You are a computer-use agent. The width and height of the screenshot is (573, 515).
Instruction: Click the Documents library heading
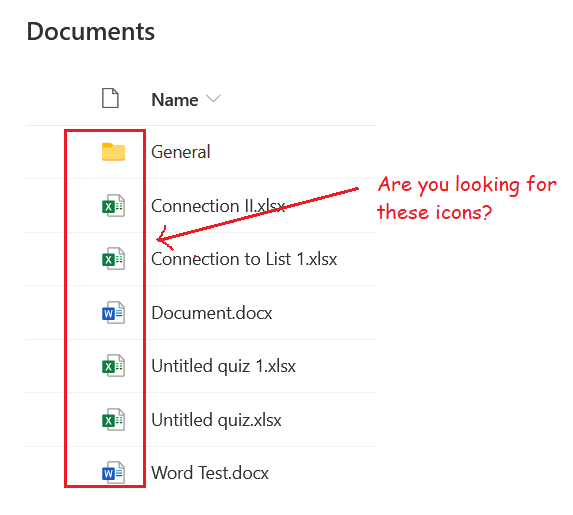(x=91, y=31)
